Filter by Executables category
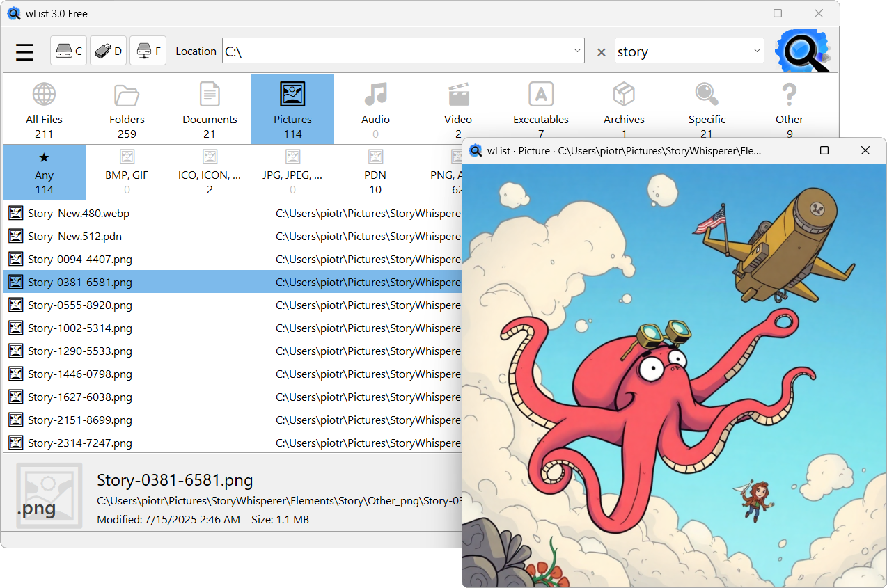 click(x=541, y=108)
